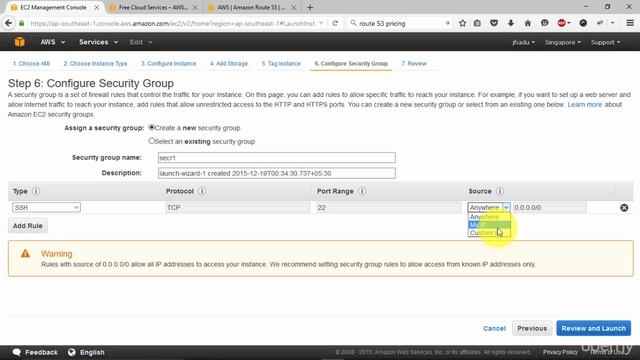The image size is (640, 360).
Task: Expand the AWS menu dropdown
Action: pyautogui.click(x=53, y=42)
